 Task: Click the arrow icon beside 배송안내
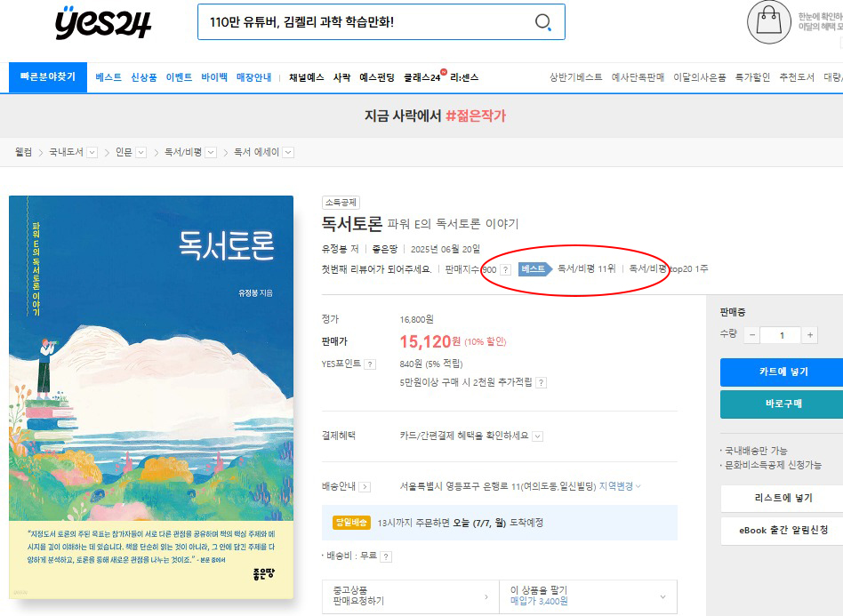click(365, 487)
